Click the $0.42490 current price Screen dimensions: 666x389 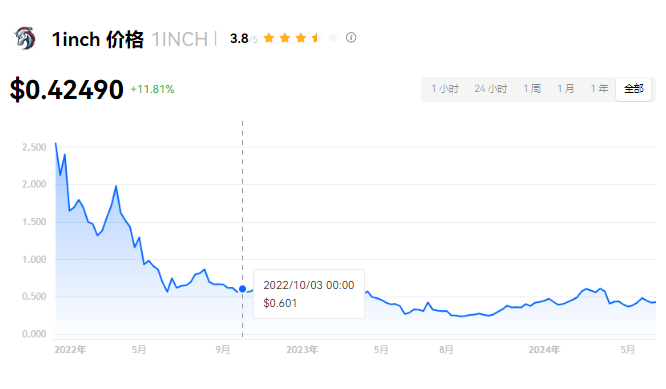coord(67,90)
